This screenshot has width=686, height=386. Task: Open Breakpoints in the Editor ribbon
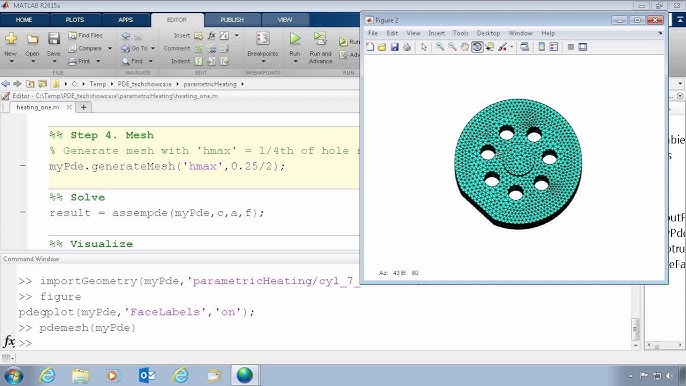[x=262, y=47]
